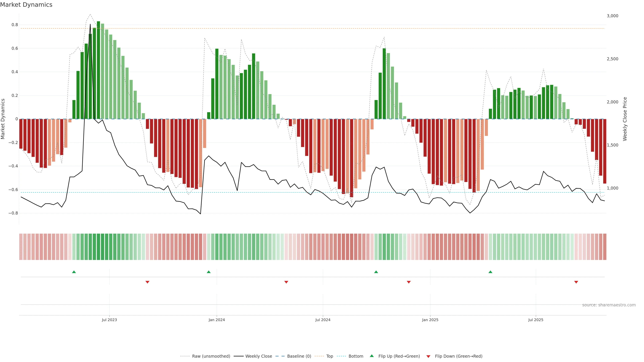Click the flip-up marker between Jan and Jul 2025
Screen dimensions: 644x362
490,272
